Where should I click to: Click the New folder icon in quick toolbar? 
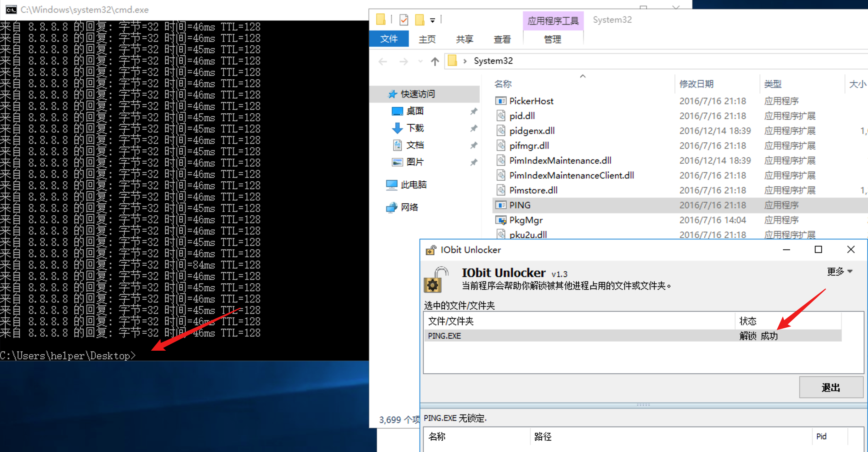[419, 20]
